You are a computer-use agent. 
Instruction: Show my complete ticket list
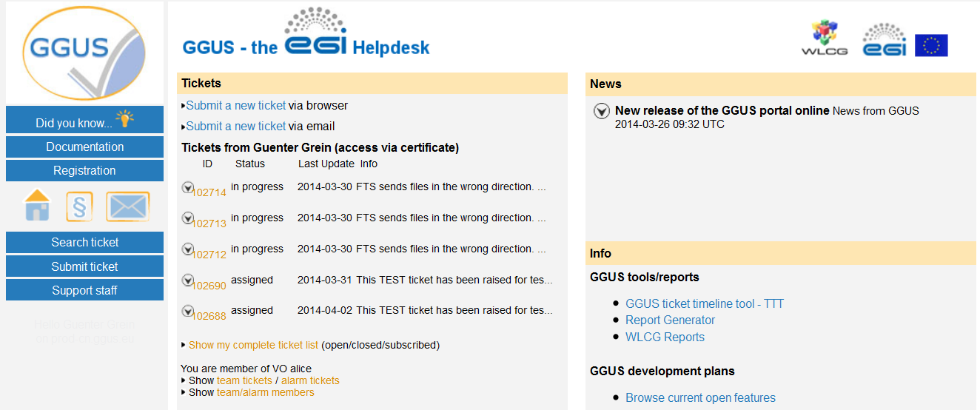point(253,345)
